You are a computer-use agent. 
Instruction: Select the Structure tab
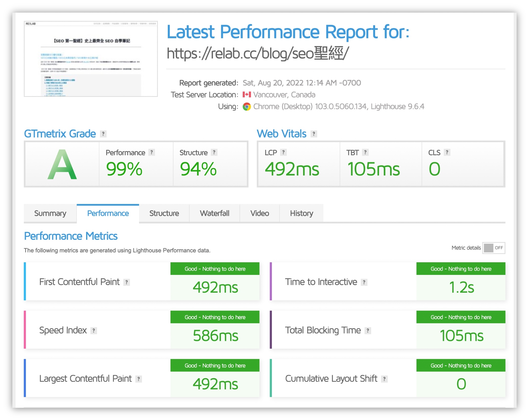(x=164, y=213)
